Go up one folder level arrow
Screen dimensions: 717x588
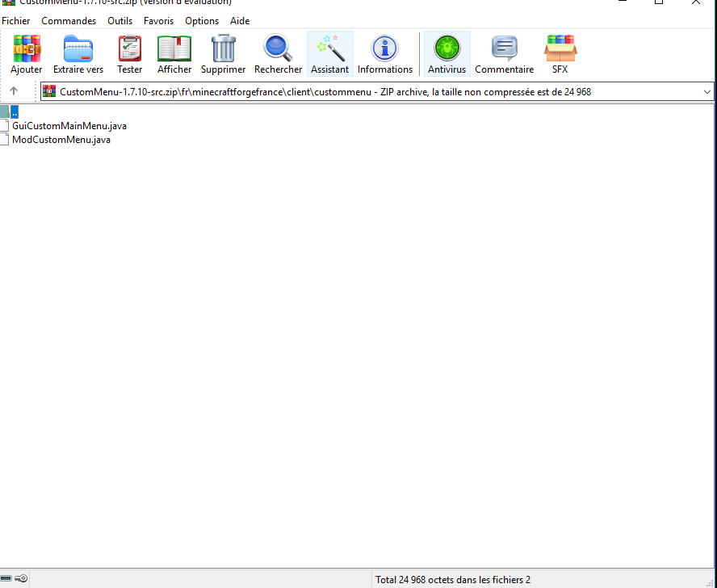point(14,91)
